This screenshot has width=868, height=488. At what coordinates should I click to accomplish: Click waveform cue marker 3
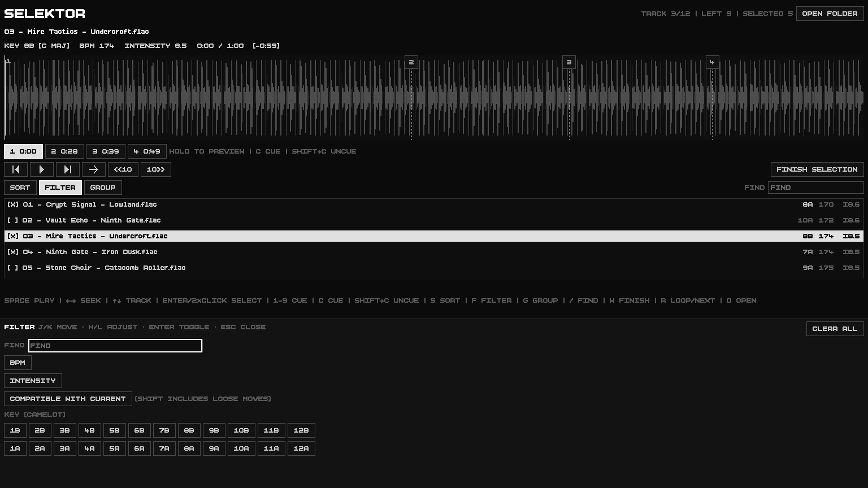[x=569, y=62]
